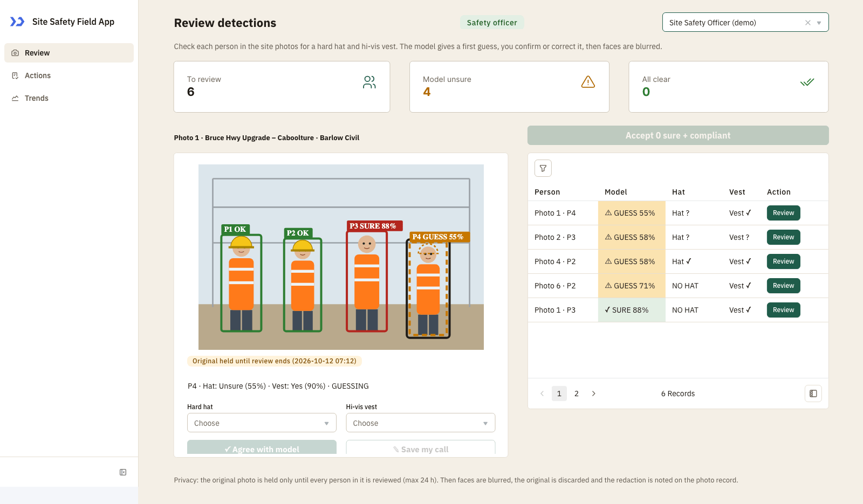Click Agree with model button
Screen dimensions: 863x504
click(x=262, y=447)
